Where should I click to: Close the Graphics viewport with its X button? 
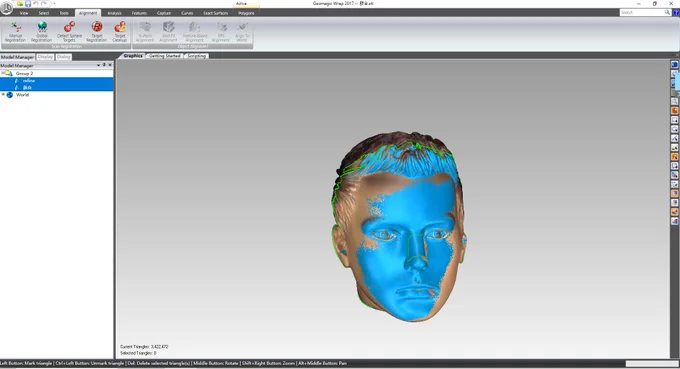pos(677,56)
